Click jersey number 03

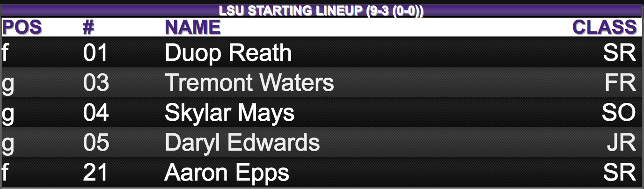[95, 83]
